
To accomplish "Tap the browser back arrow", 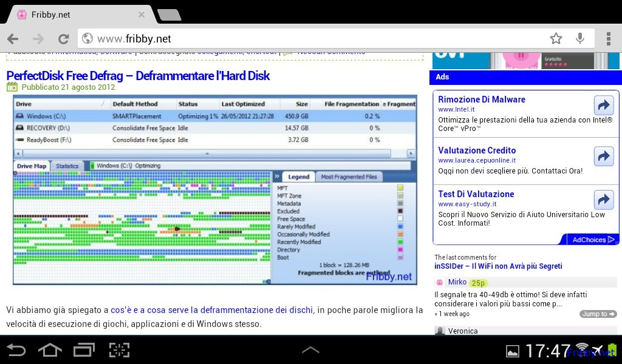I will (13, 39).
